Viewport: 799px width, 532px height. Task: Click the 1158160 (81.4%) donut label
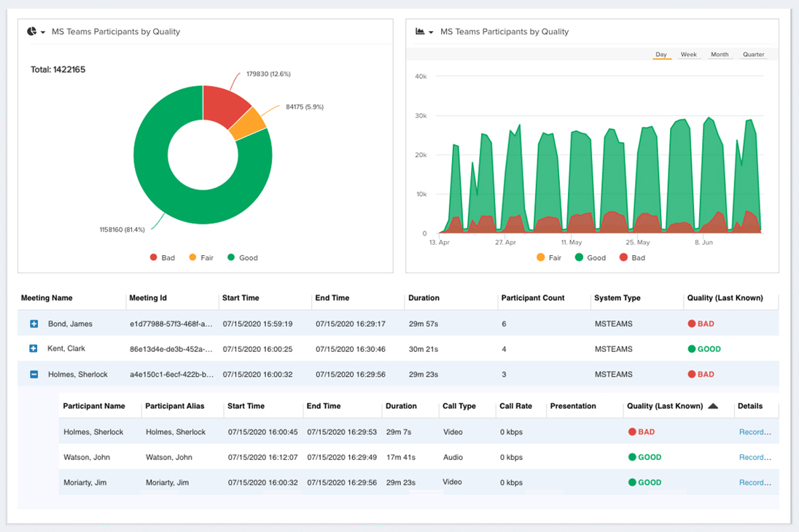[122, 230]
